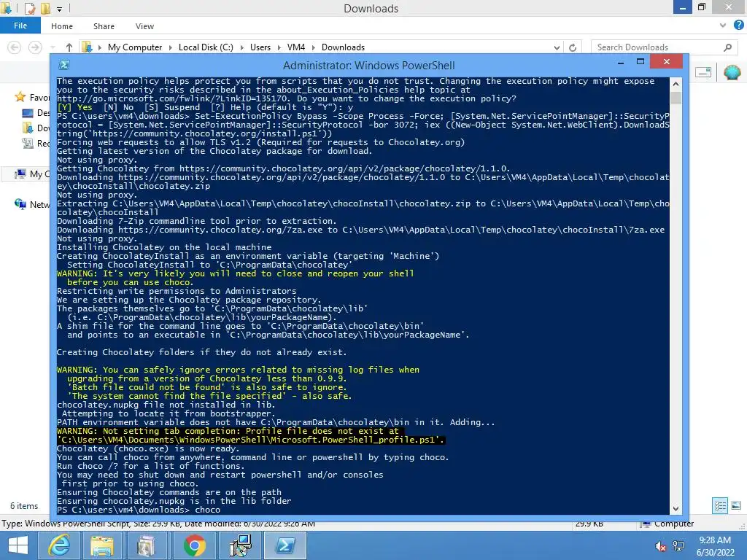Click Local Disk (C:) breadcrumb
This screenshot has width=747, height=560.
pos(206,47)
